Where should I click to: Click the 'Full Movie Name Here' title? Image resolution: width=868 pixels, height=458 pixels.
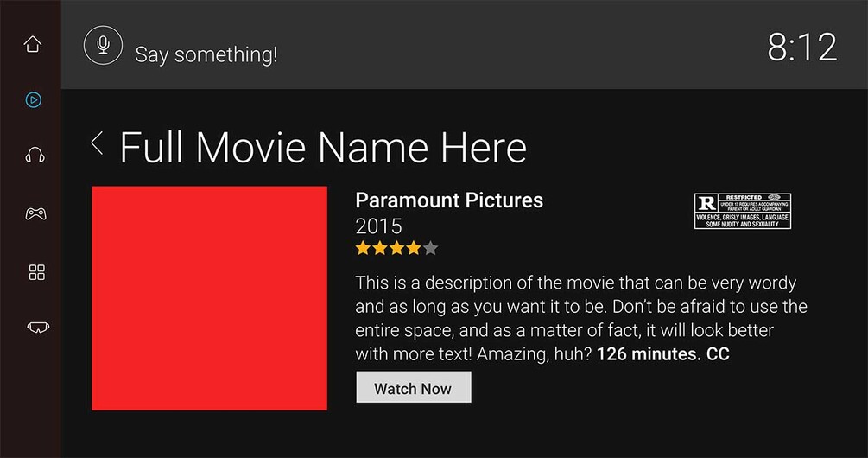[x=322, y=148]
